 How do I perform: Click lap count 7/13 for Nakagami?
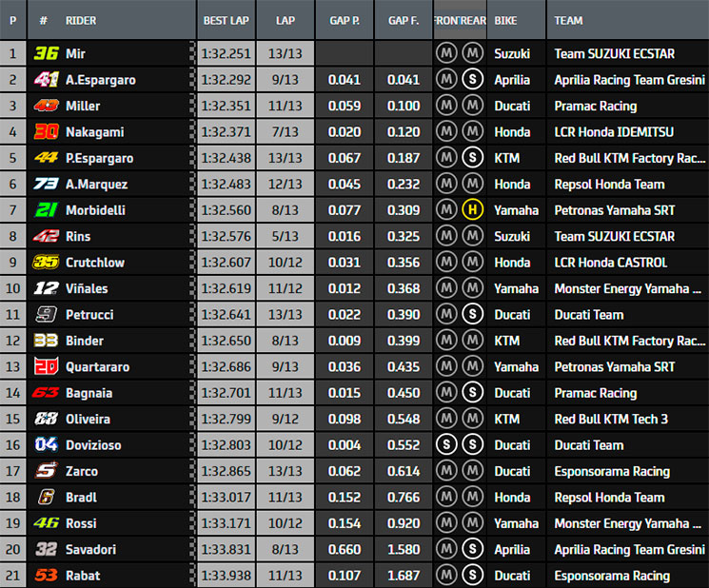click(x=286, y=132)
